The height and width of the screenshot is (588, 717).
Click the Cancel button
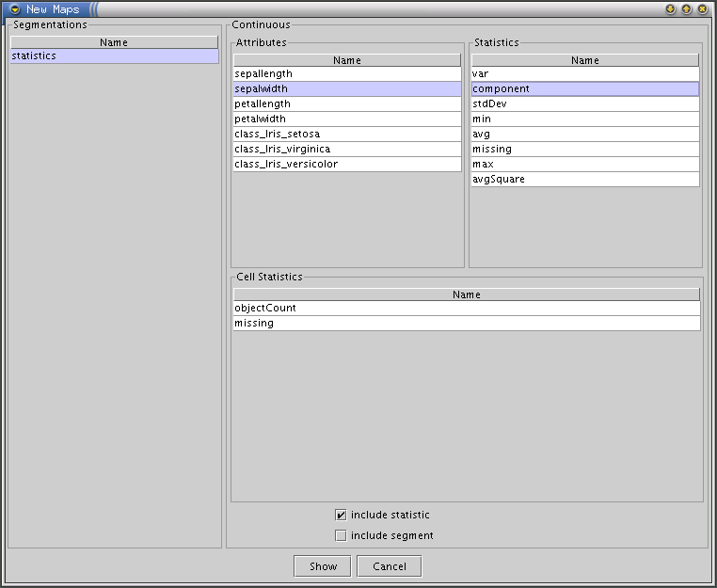(390, 566)
